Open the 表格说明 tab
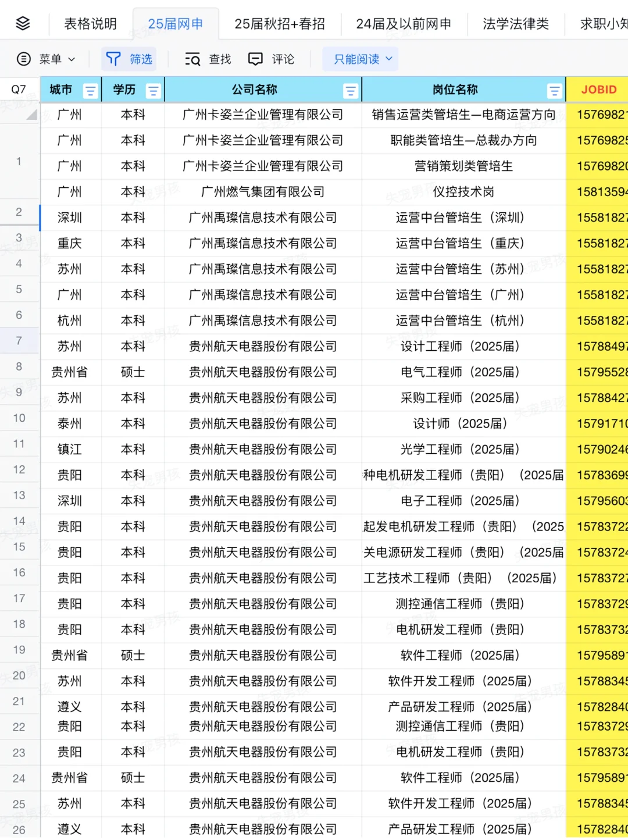The height and width of the screenshot is (840, 628). point(90,24)
